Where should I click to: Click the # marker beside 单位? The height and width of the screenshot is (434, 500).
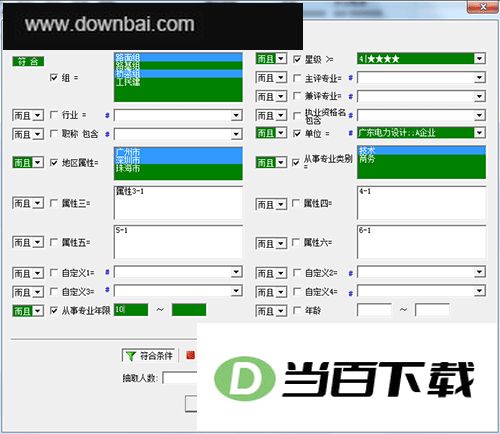(x=350, y=133)
